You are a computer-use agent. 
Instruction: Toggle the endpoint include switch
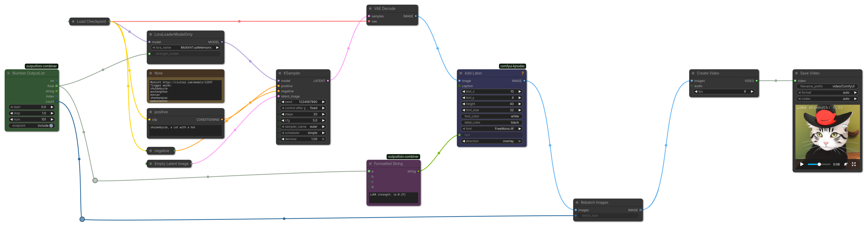(x=51, y=126)
